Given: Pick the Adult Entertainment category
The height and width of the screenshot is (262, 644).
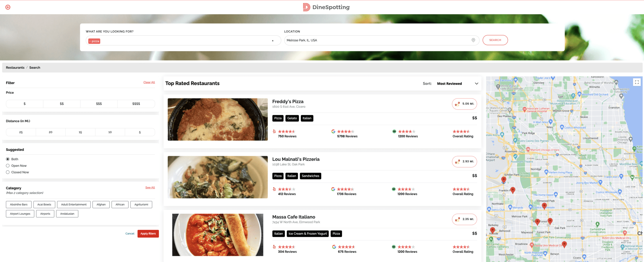Looking at the screenshot, I should coord(74,205).
